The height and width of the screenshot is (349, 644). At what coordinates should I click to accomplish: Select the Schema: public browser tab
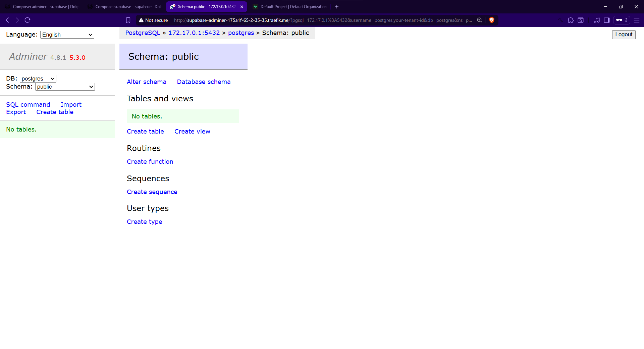207,7
